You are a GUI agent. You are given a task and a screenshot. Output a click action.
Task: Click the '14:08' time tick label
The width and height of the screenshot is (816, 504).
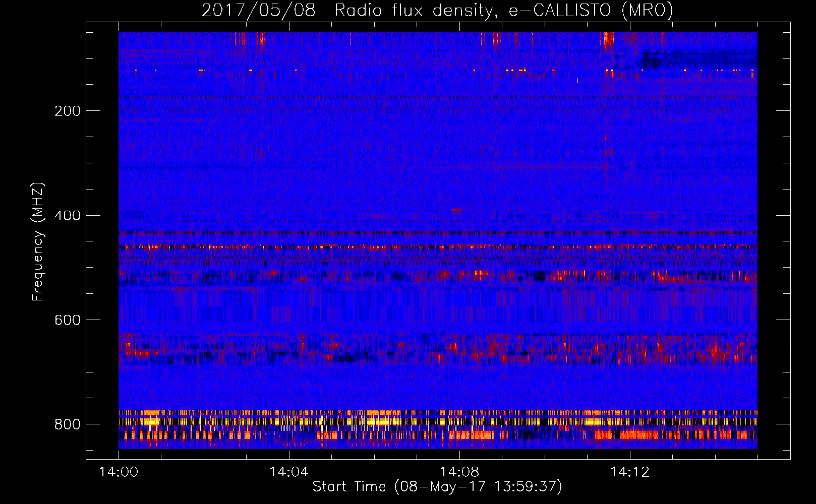pyautogui.click(x=459, y=472)
